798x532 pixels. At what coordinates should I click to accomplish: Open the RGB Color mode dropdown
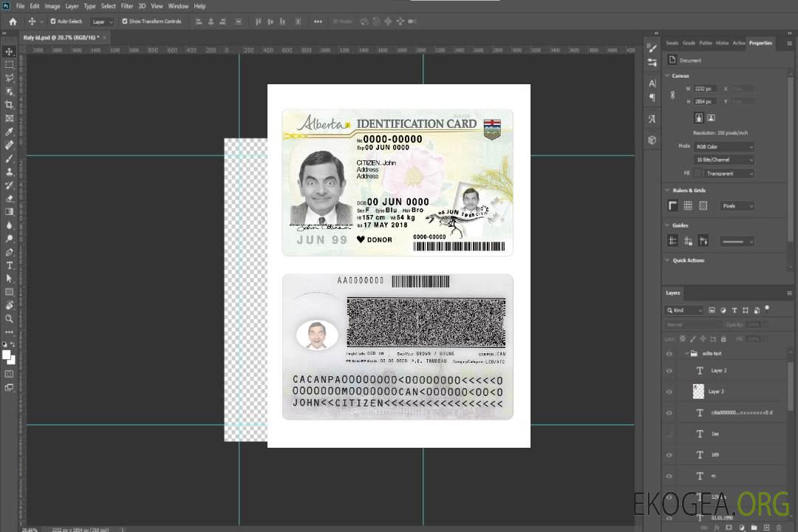coord(723,146)
